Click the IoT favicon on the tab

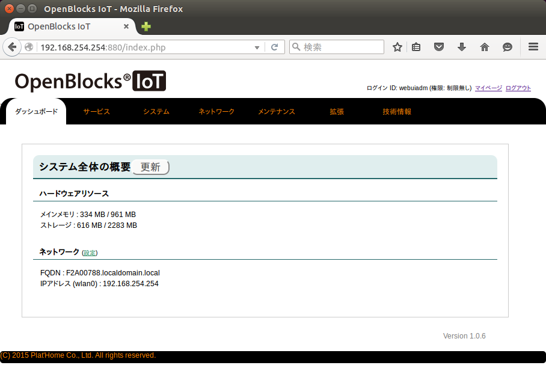coord(19,26)
